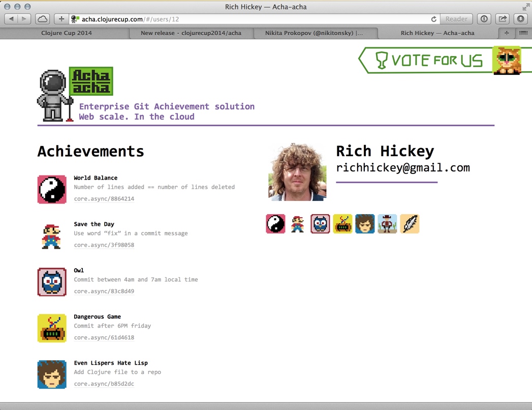Click the back navigation arrow in Safari

coord(10,18)
